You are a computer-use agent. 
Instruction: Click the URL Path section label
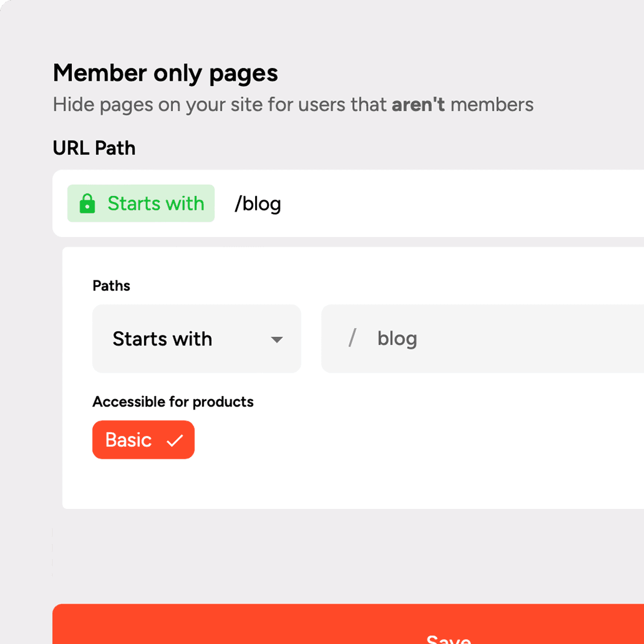94,148
